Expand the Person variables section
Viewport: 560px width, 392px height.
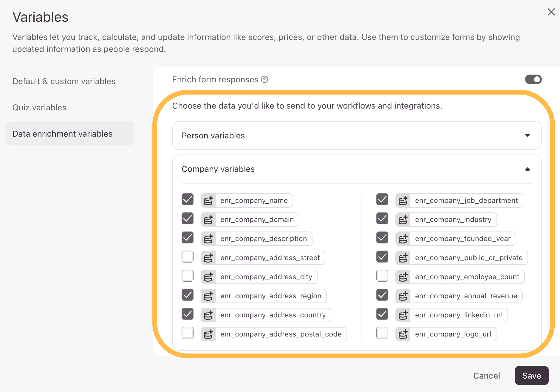coord(527,135)
